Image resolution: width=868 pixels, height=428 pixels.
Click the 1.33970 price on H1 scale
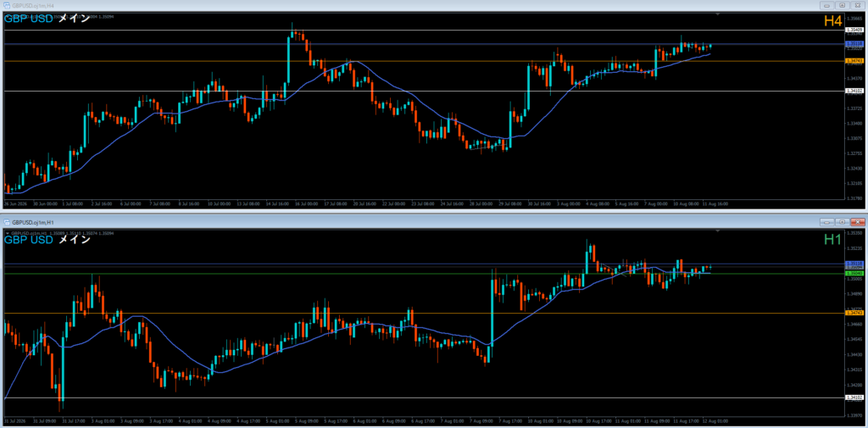pos(853,414)
